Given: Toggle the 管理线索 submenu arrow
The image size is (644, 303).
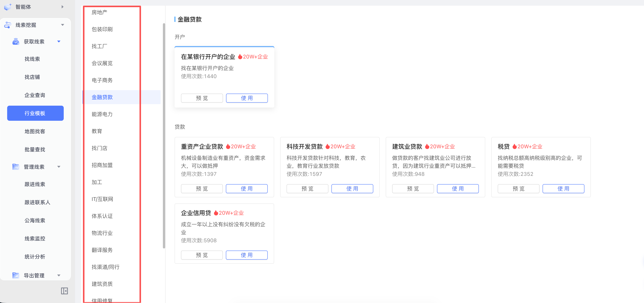Looking at the screenshot, I should point(59,167).
